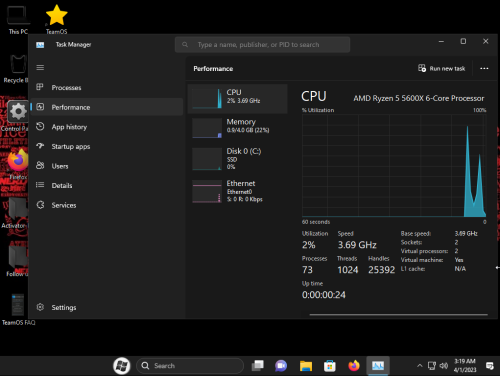Click the network tray icon
Image resolution: width=500 pixels, height=376 pixels.
[432, 366]
